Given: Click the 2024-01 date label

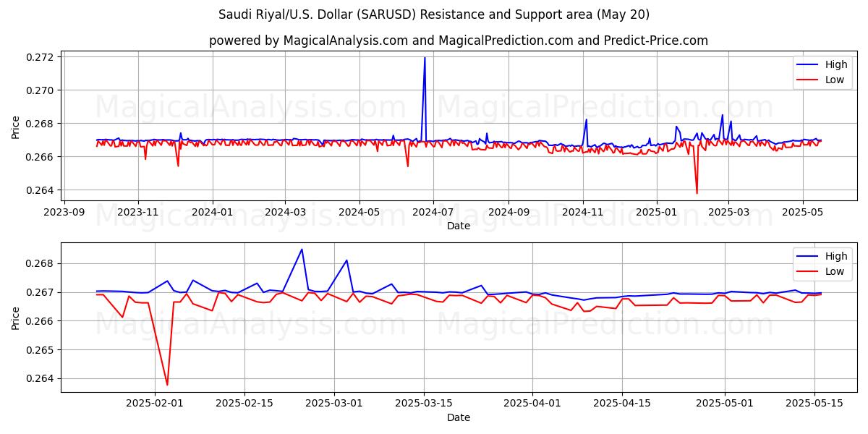Looking at the screenshot, I should (212, 212).
